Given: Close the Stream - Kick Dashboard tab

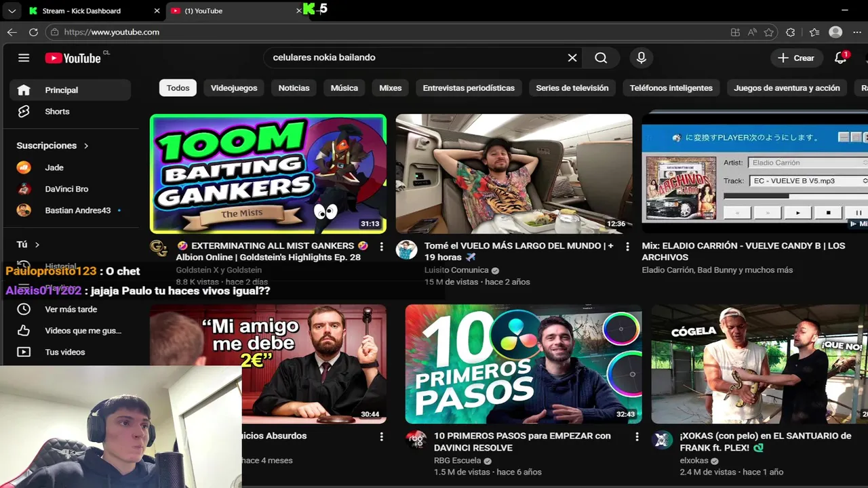Looking at the screenshot, I should click(x=157, y=11).
